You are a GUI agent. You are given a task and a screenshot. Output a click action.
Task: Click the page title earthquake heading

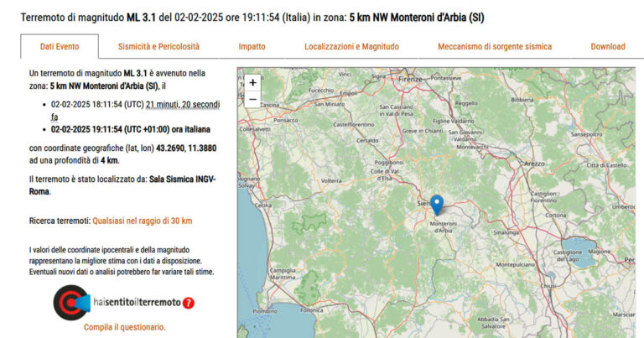click(x=252, y=17)
